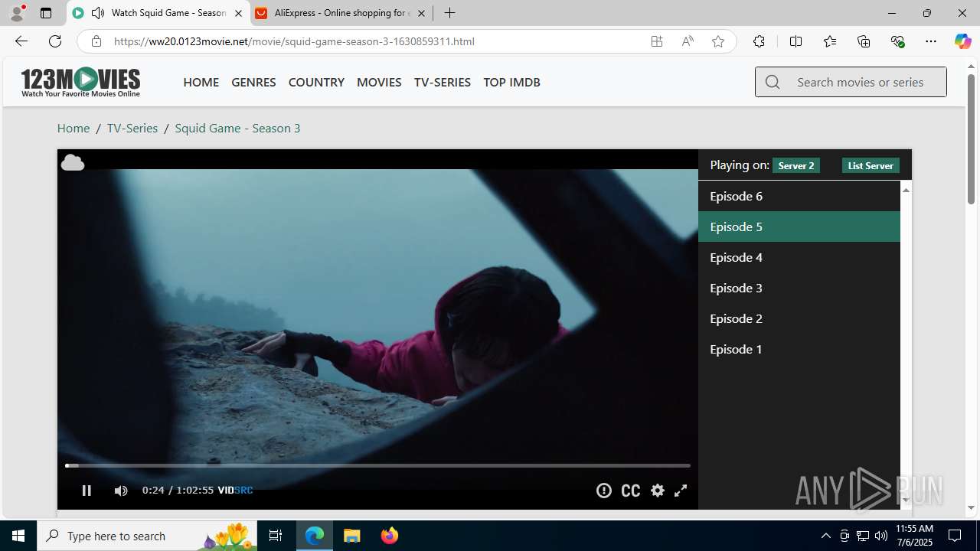
Task: Select Episode 3
Action: point(799,288)
